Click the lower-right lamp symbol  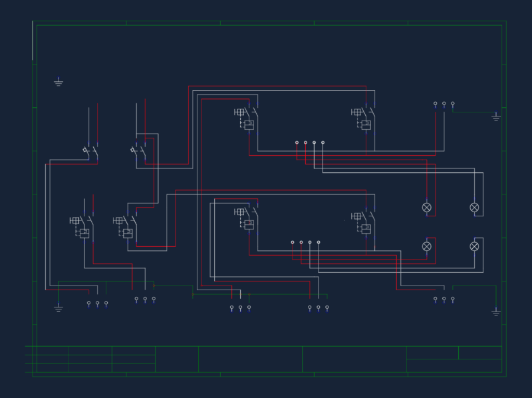point(474,246)
